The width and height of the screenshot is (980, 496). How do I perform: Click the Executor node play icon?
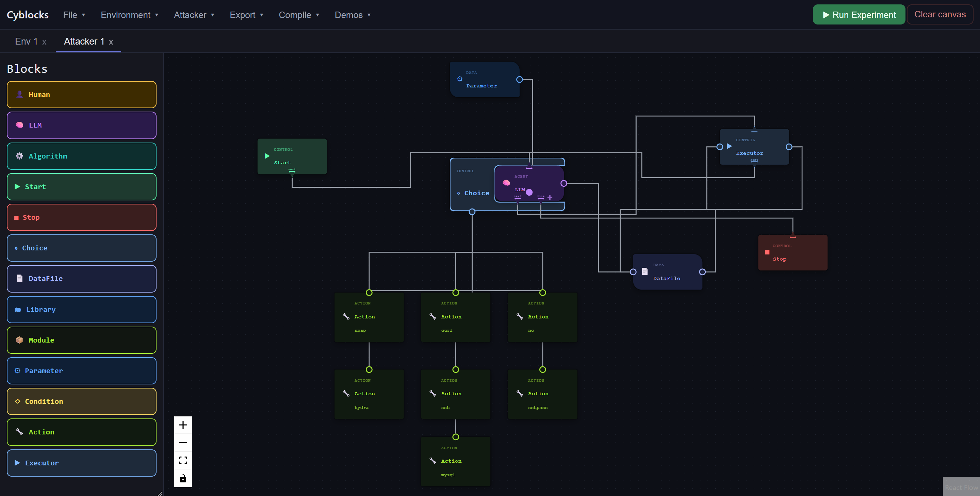point(729,146)
